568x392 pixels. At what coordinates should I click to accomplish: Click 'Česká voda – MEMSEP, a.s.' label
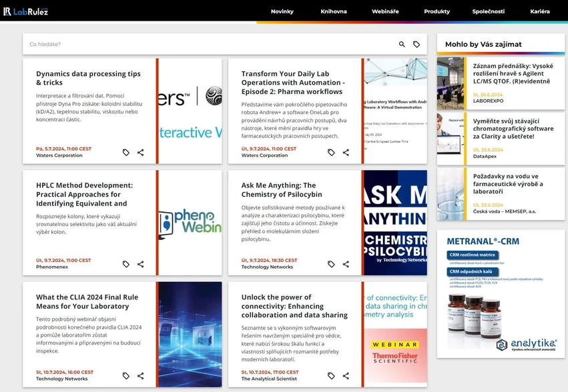[504, 211]
